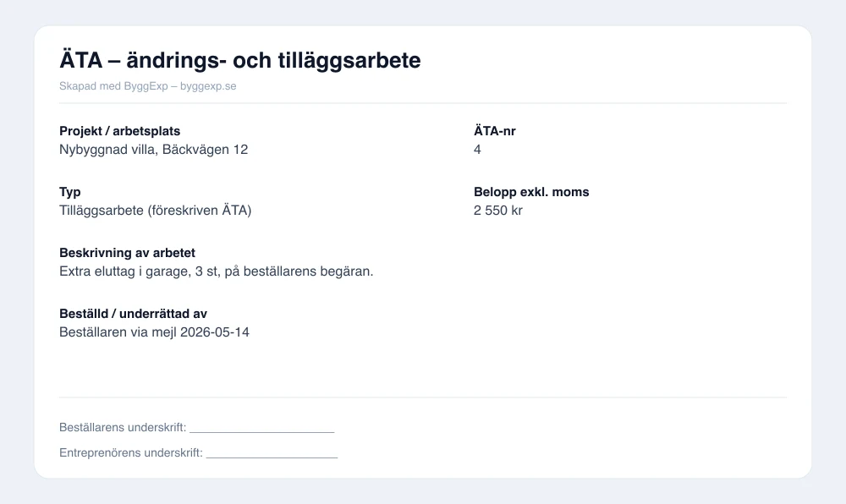Select the Projekt / arbetsplats label
846x504 pixels.
(120, 131)
